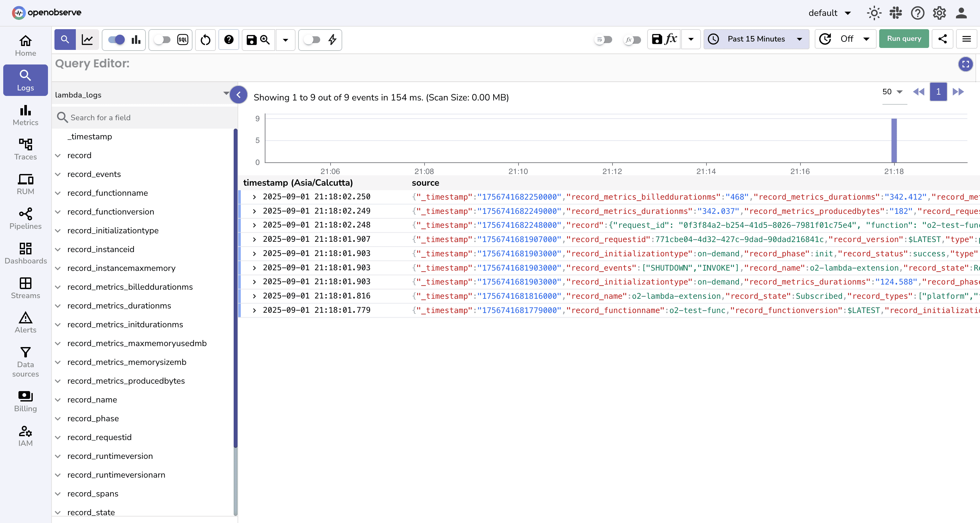Open the Logs section in sidebar
The width and height of the screenshot is (980, 523).
pos(25,80)
